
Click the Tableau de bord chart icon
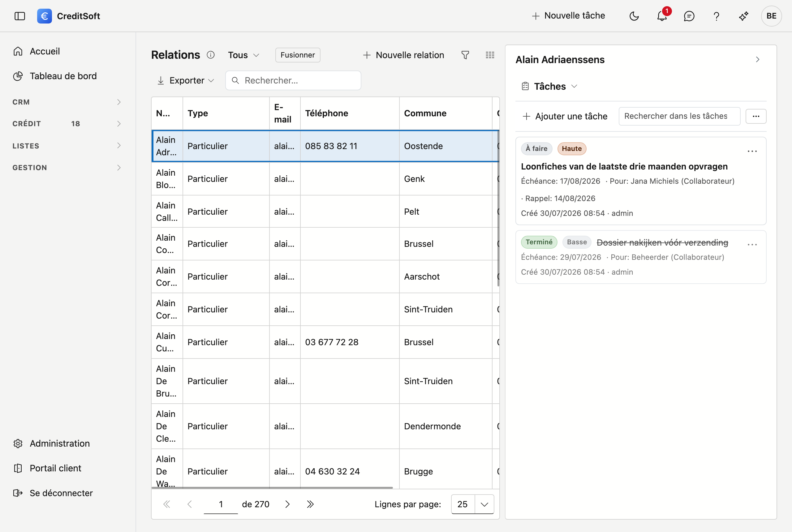(x=18, y=76)
